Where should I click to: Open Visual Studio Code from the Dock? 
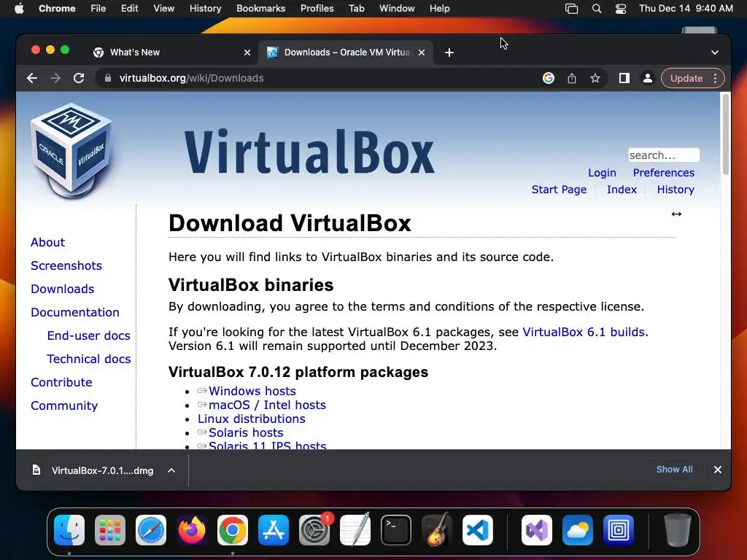tap(477, 530)
